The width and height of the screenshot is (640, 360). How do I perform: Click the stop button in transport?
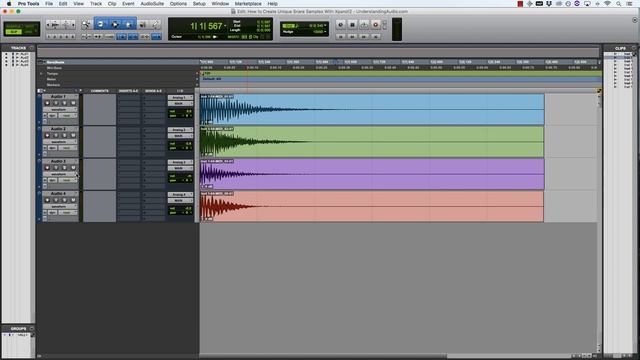pyautogui.click(x=352, y=24)
